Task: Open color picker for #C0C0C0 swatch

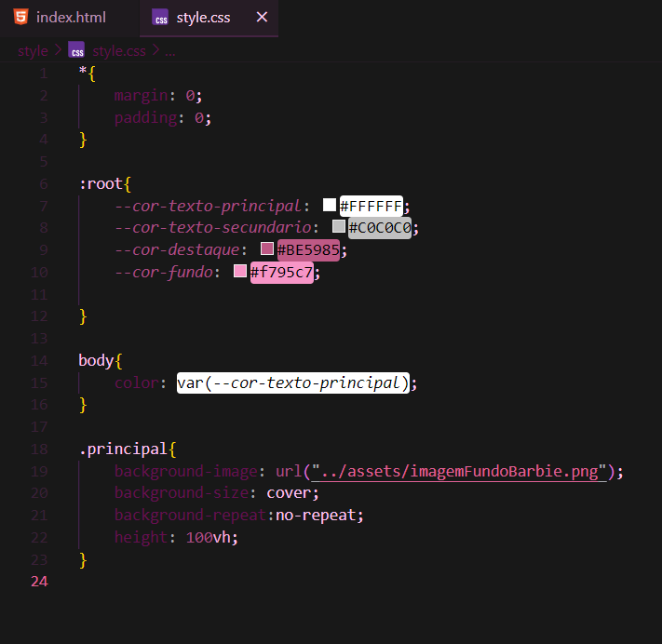Action: 339,226
